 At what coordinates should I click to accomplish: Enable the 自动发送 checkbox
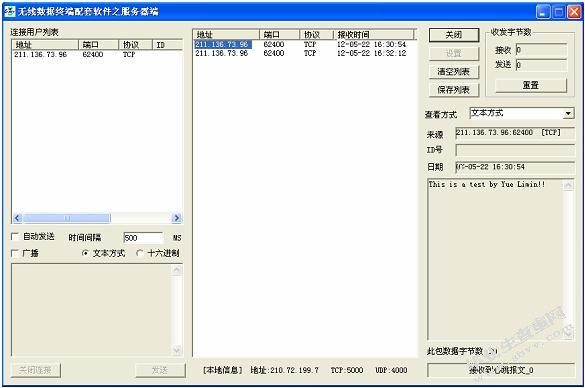tap(15, 237)
